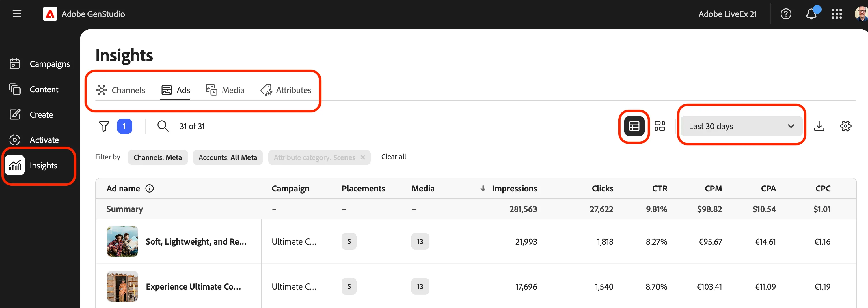
Task: Click the media badge 13 for Experience Ultimate
Action: [x=420, y=286]
